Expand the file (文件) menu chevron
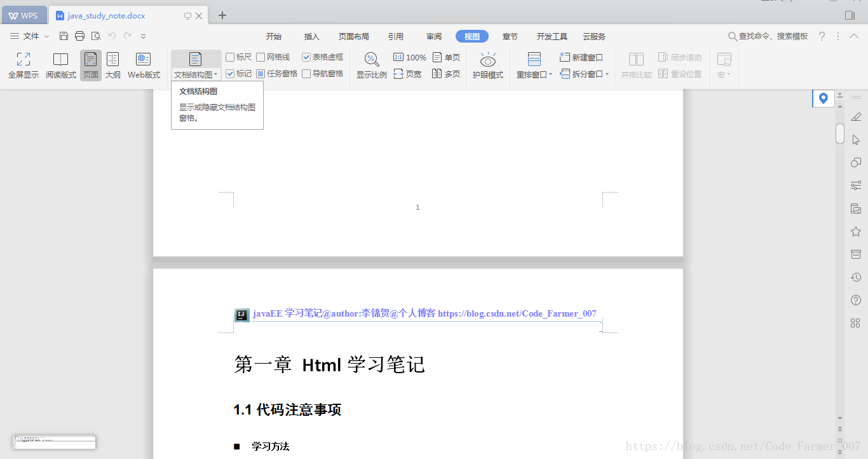The image size is (868, 459). point(46,36)
